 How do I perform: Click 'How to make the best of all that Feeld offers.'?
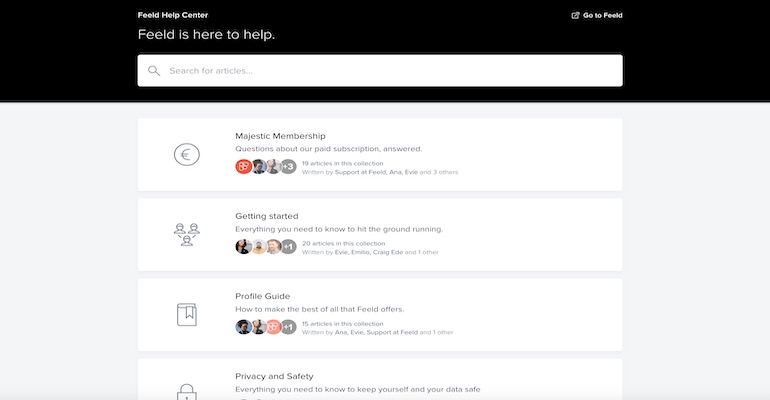click(320, 309)
